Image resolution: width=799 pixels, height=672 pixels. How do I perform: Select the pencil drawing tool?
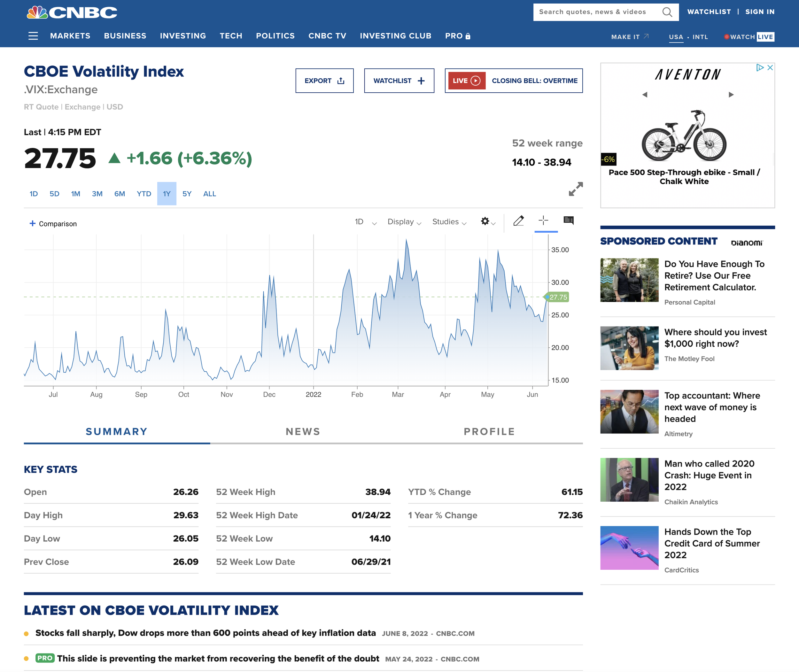[519, 221]
